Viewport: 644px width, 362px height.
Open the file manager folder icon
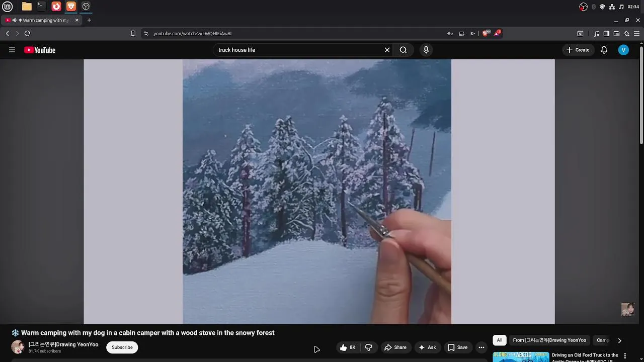point(27,7)
